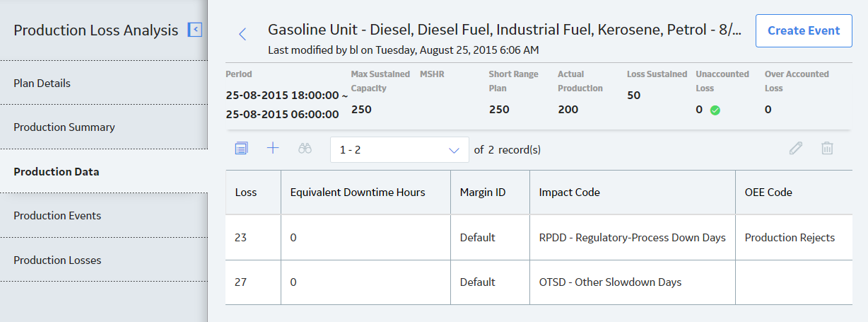Search records with binoculars icon
This screenshot has height=322, width=868.
coord(305,149)
